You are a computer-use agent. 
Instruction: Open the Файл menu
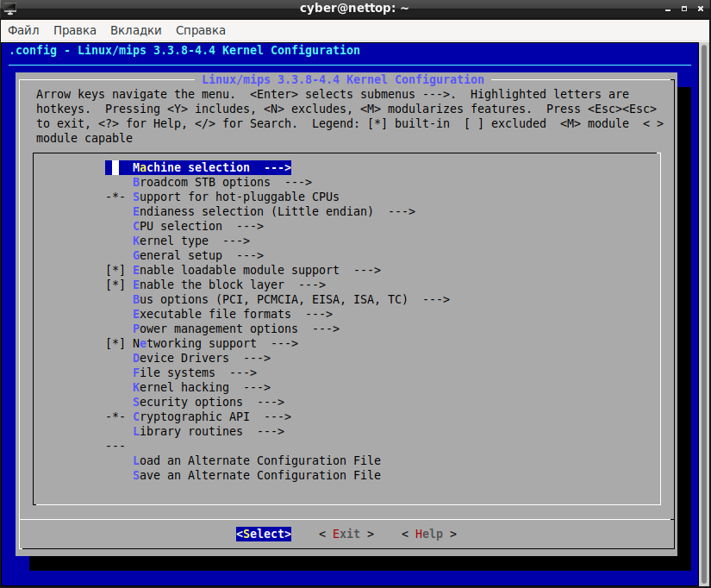[x=23, y=30]
